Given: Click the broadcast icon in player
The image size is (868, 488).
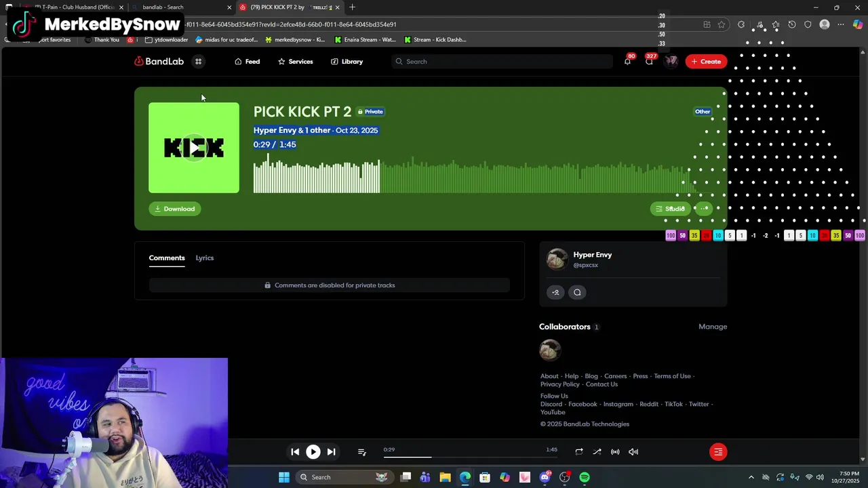Looking at the screenshot, I should 615,452.
